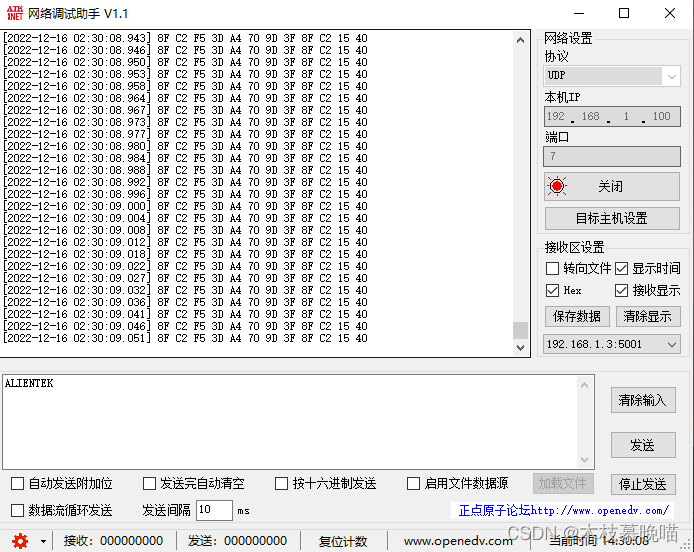This screenshot has width=694, height=552.
Task: Click the receive log scrollbar thumb
Action: 520,330
